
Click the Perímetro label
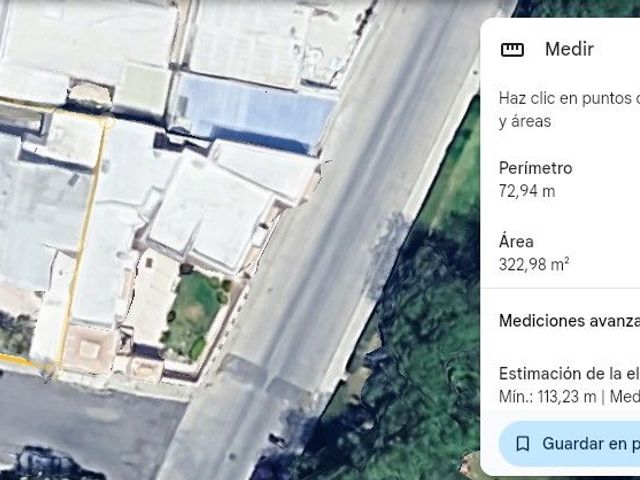click(x=536, y=168)
